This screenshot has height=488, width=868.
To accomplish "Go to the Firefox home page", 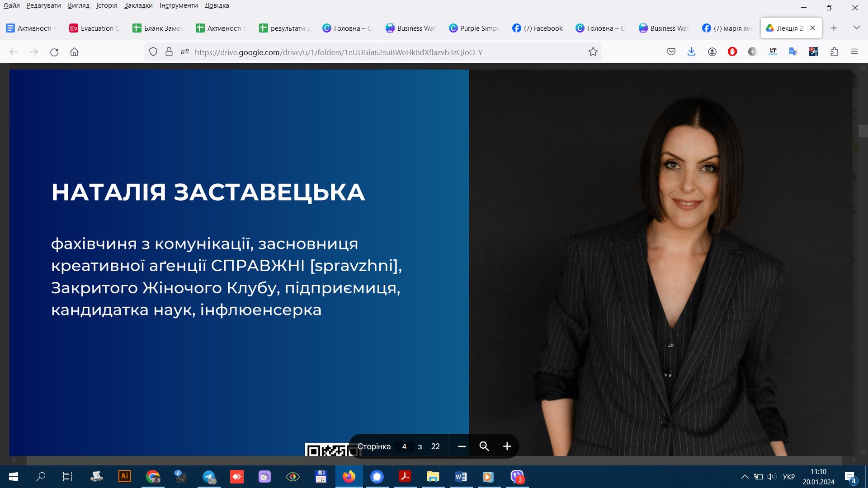I will click(x=75, y=52).
